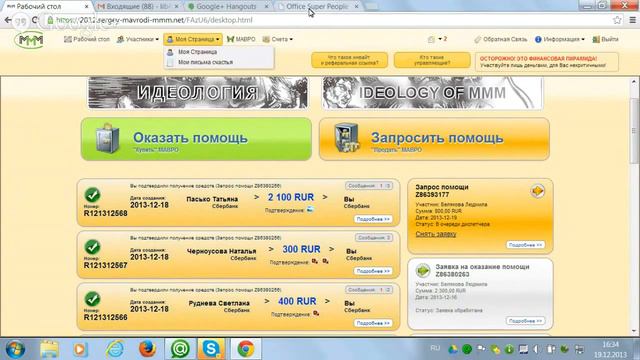Click the RU language indicator
The image size is (640, 360).
coord(435,348)
